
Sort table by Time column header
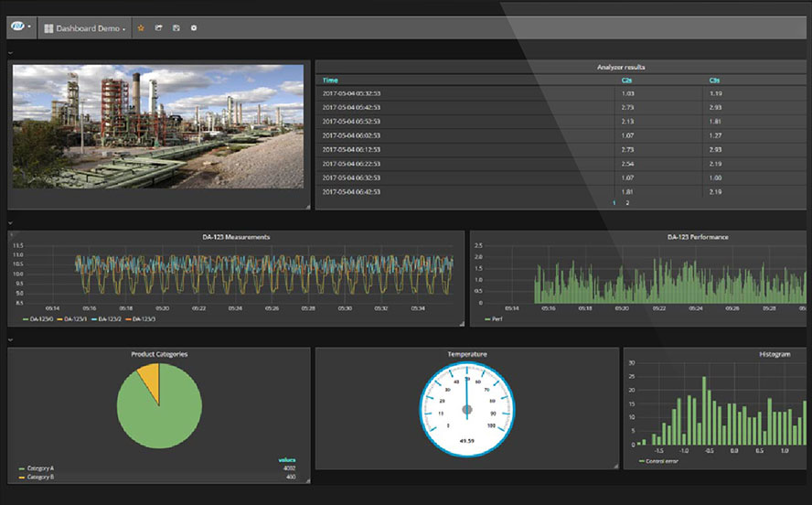pyautogui.click(x=330, y=80)
